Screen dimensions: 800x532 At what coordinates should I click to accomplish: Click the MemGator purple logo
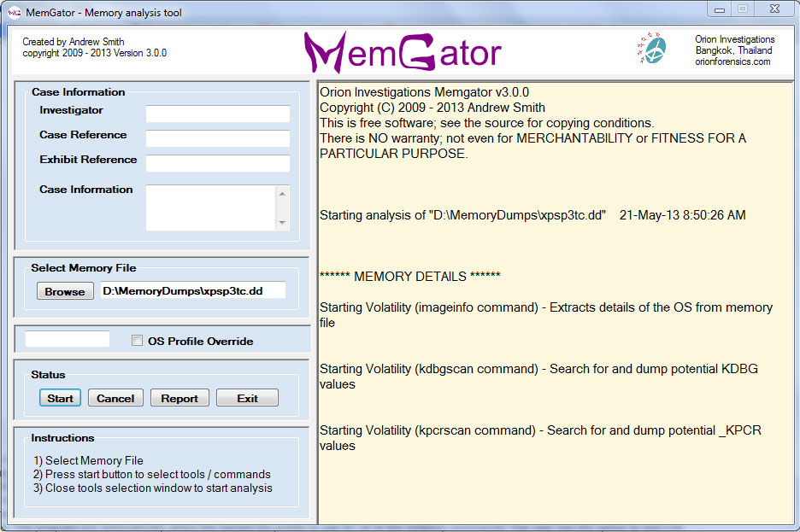point(403,52)
